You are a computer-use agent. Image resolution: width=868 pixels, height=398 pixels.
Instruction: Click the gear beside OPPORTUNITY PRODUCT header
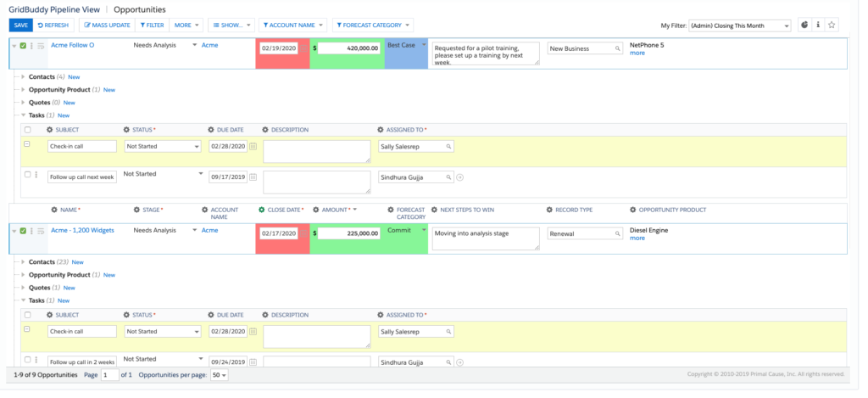click(633, 210)
